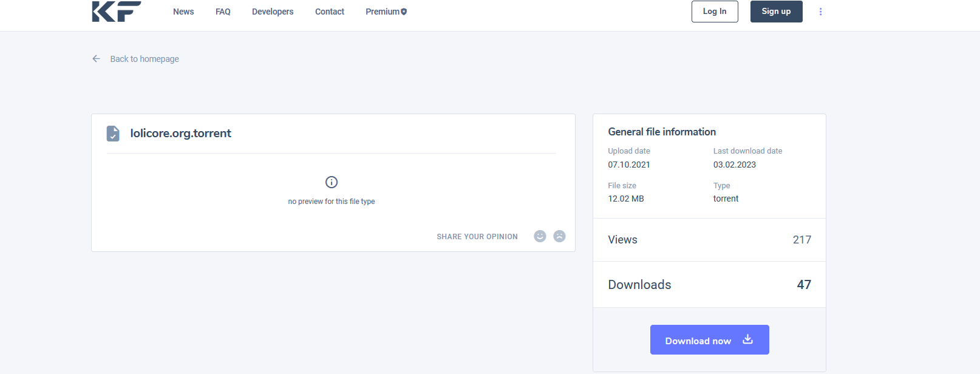Open the three-dot more options menu
Screen dimensions: 980x374
click(820, 12)
